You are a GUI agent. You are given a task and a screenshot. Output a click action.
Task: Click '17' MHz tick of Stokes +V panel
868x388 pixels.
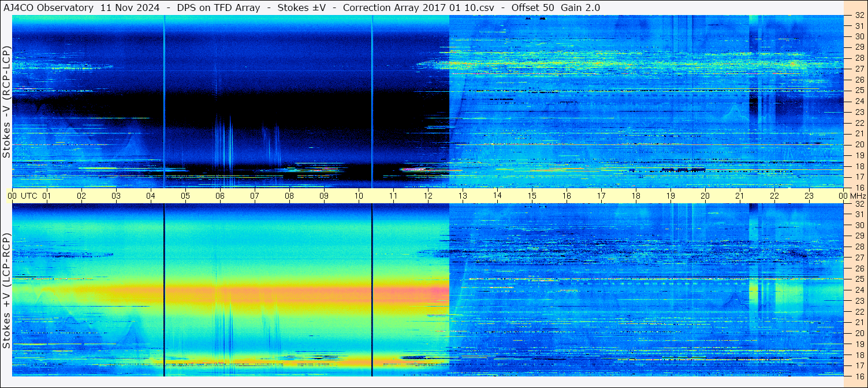tap(859, 365)
